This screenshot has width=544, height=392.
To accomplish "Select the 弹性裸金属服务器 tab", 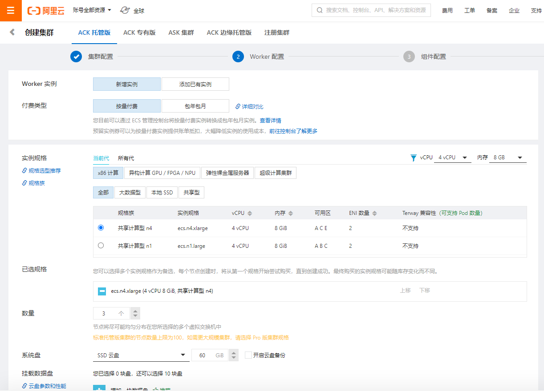I will coord(227,173).
